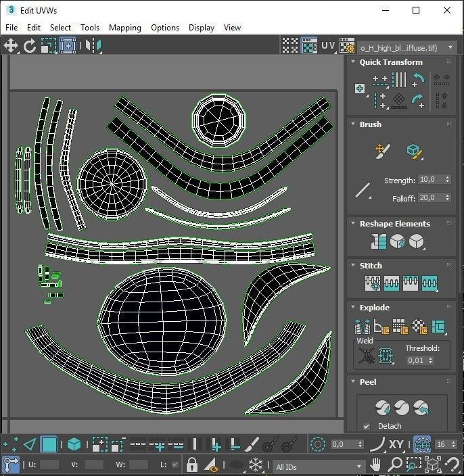Click the Set Pivot icon in Quick Transform

pos(360,89)
